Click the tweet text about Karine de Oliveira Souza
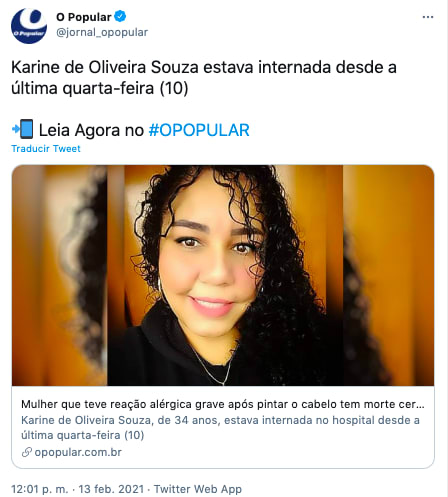Image resolution: width=448 pixels, height=497 pixels. pos(204,78)
